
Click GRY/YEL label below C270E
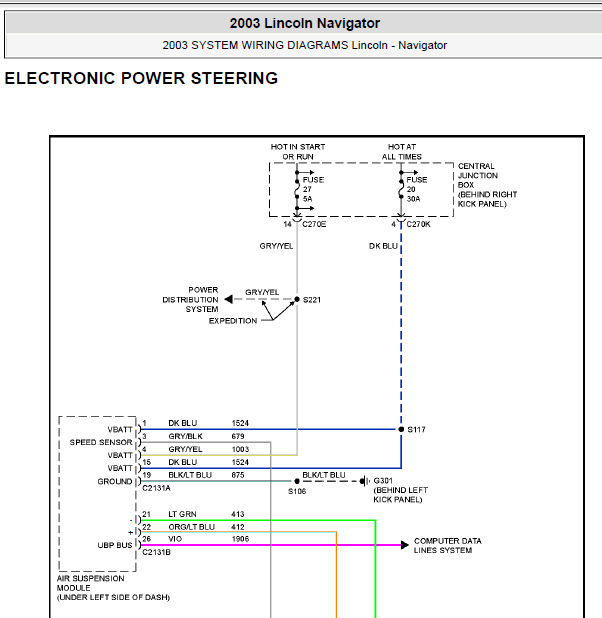[276, 246]
